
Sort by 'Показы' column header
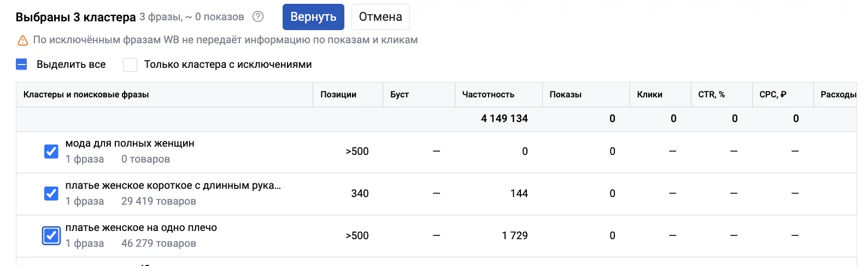click(566, 95)
